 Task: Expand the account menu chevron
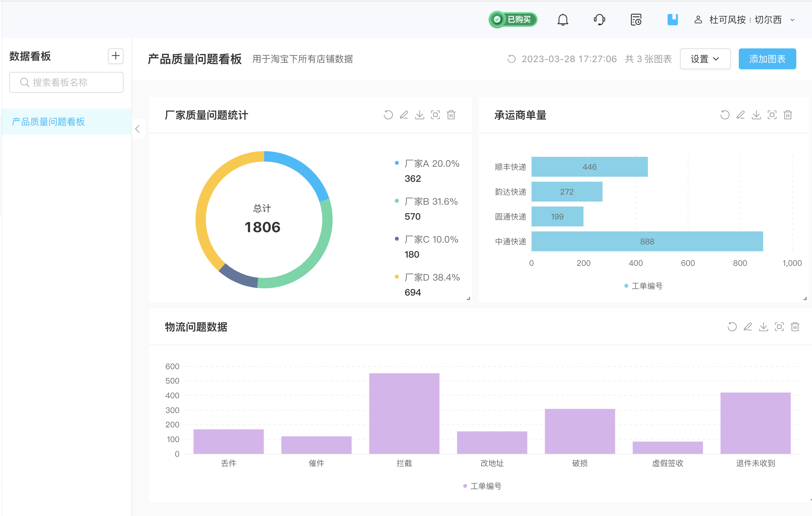pyautogui.click(x=792, y=20)
